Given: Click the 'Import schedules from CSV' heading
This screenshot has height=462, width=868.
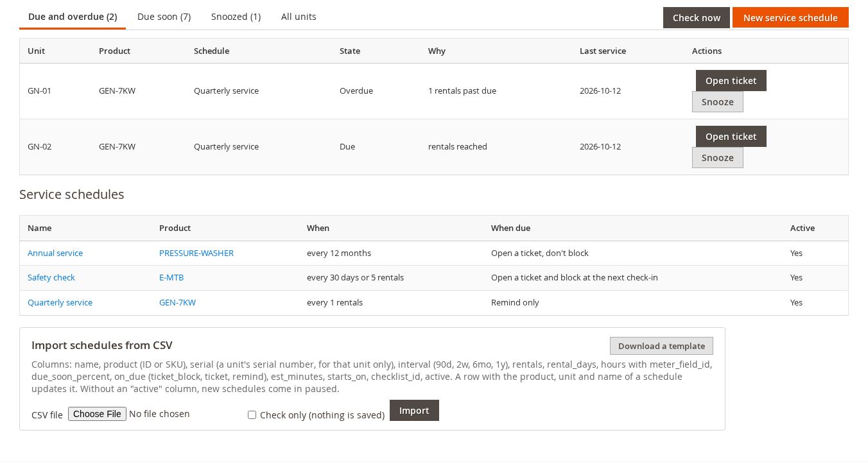Looking at the screenshot, I should [x=102, y=345].
